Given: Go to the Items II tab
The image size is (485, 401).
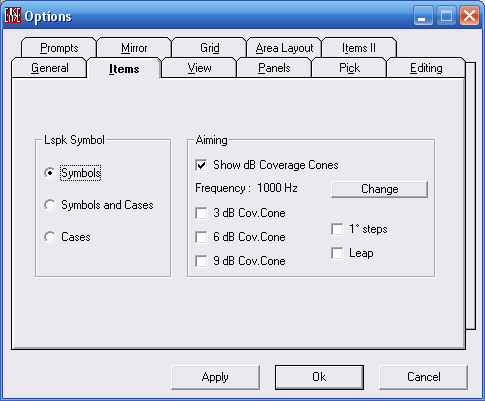Looking at the screenshot, I should click(x=359, y=48).
